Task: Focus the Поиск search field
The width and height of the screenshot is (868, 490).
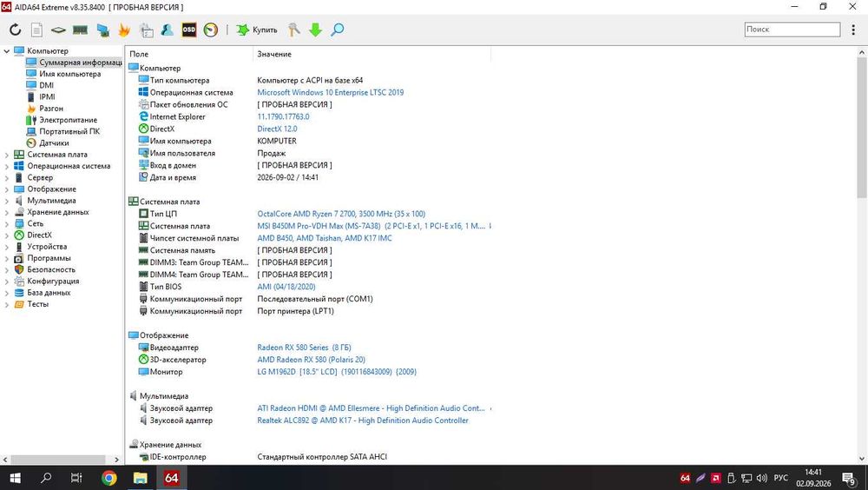Action: pyautogui.click(x=792, y=30)
